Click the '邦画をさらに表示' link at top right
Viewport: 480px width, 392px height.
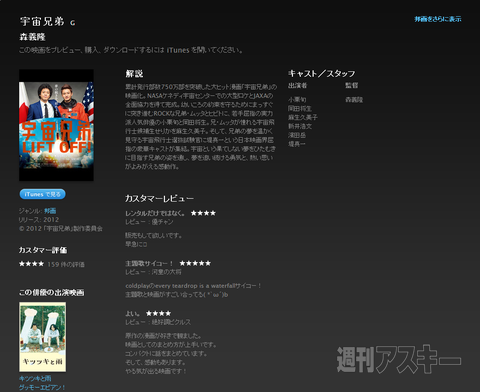(x=438, y=19)
